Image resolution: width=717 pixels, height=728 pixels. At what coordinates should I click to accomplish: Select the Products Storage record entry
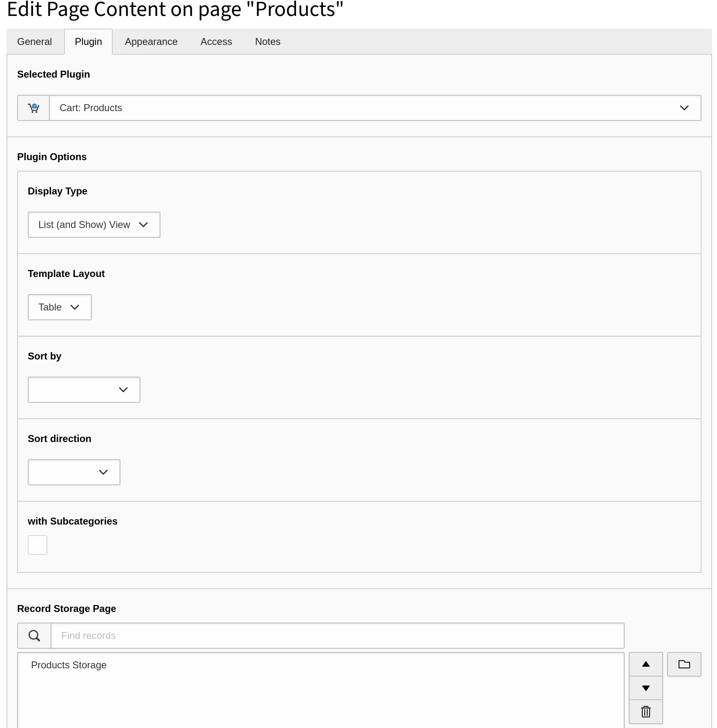[69, 665]
